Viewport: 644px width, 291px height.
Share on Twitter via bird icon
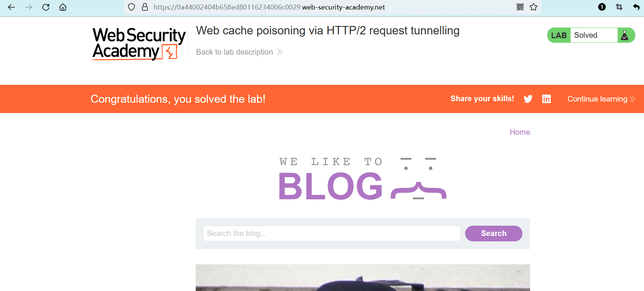[x=528, y=99]
